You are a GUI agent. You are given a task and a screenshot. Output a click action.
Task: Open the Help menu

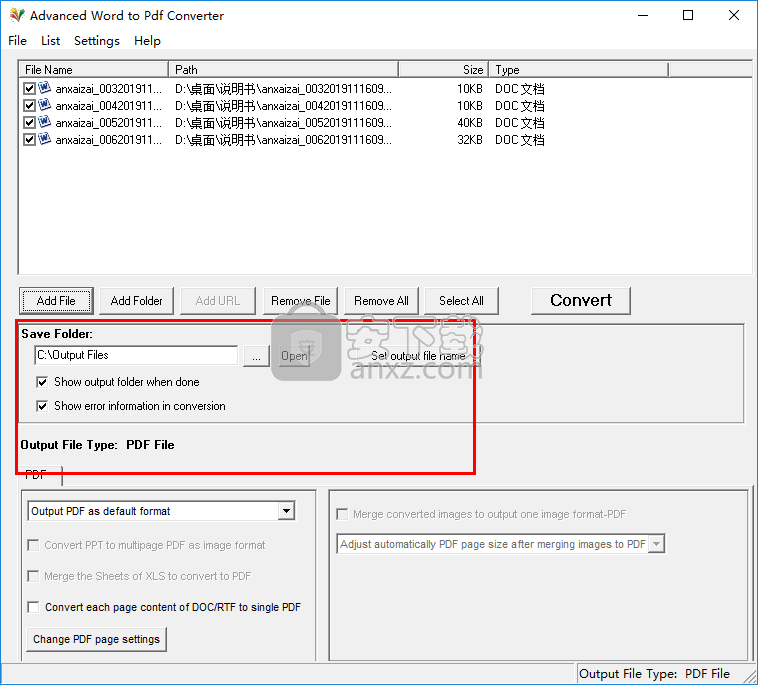tap(147, 41)
